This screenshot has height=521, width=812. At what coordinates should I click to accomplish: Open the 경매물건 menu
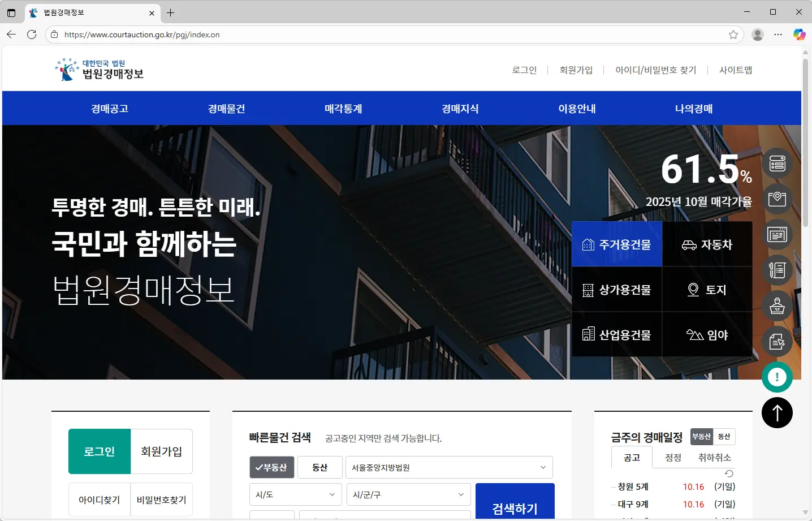click(226, 109)
